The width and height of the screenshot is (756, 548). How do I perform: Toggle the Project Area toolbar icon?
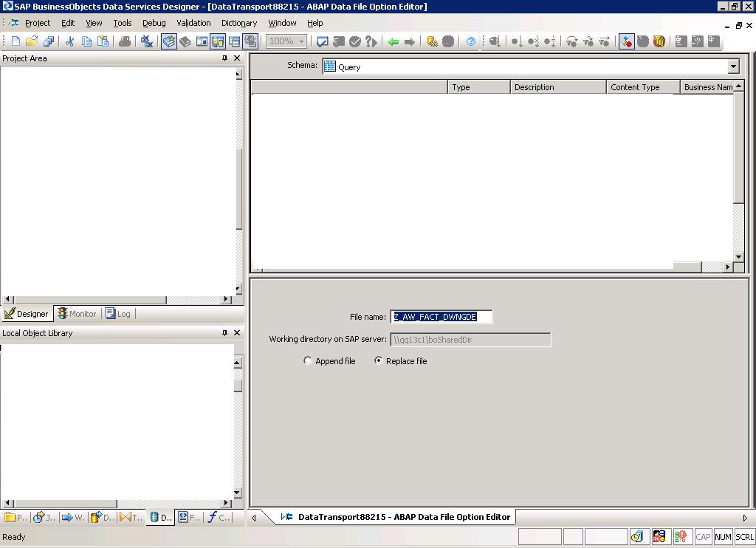pos(218,41)
